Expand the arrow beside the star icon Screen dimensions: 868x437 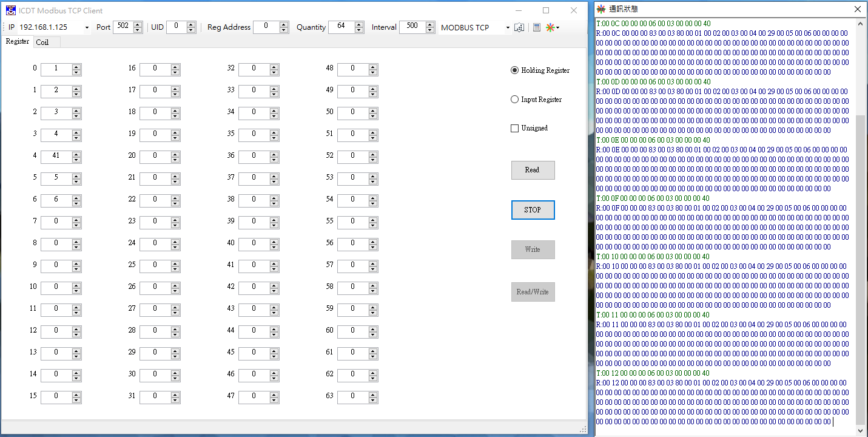557,28
